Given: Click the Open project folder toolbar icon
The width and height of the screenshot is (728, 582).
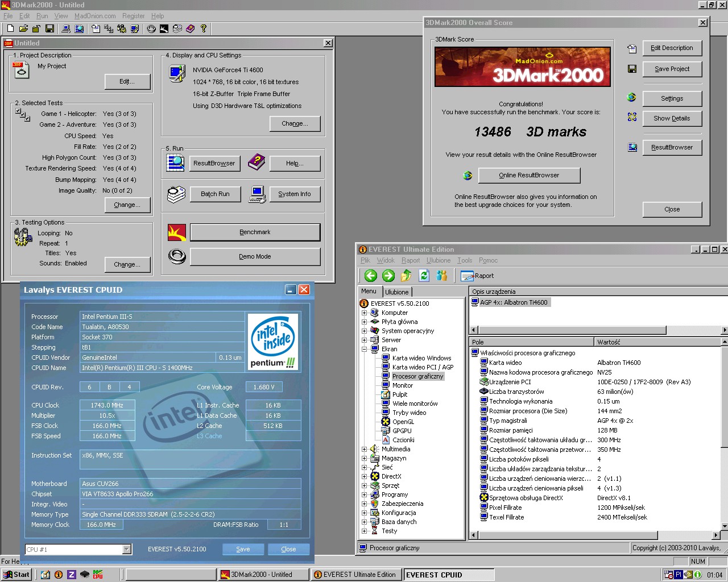Looking at the screenshot, I should [23, 28].
